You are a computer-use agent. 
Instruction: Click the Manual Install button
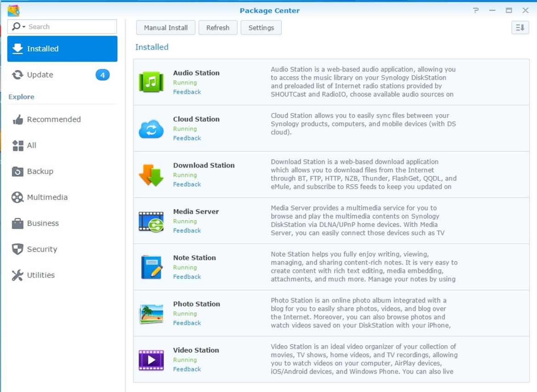pyautogui.click(x=166, y=28)
